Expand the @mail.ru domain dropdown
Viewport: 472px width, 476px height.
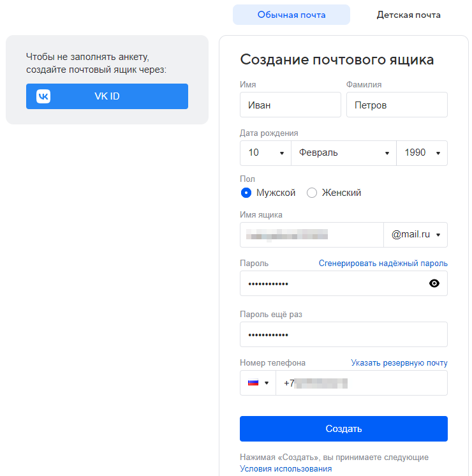pyautogui.click(x=415, y=234)
